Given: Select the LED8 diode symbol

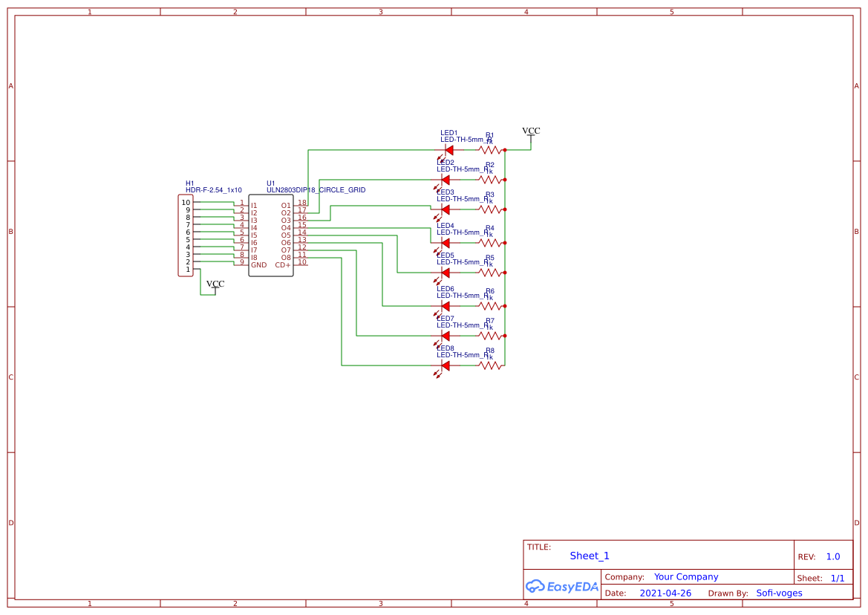Looking at the screenshot, I should click(x=445, y=365).
